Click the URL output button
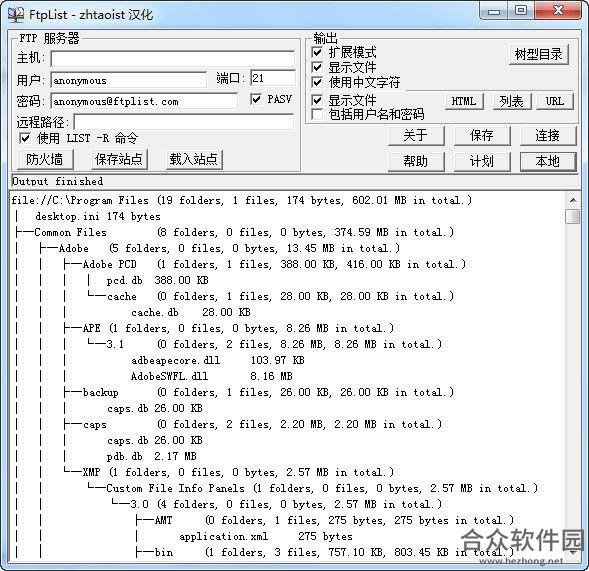This screenshot has height=571, width=589. tap(555, 101)
